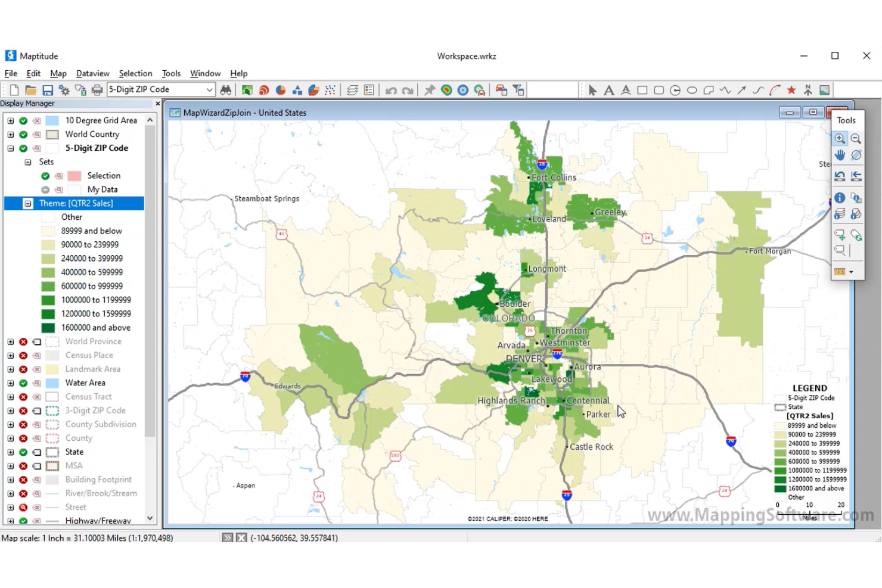Click the 600000 to 999999 color swatch
Image resolution: width=882 pixels, height=588 pixels.
click(x=48, y=287)
